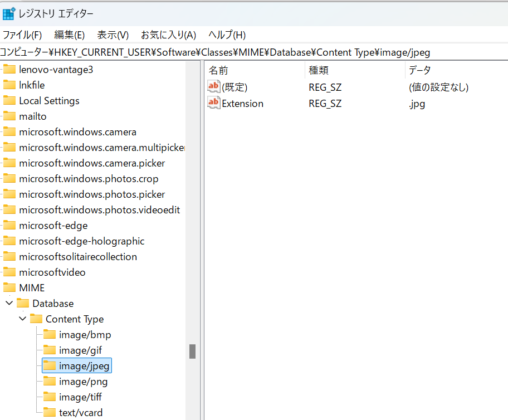Select the image/bmp key label
Screen dimensions: 508x420
click(x=85, y=334)
